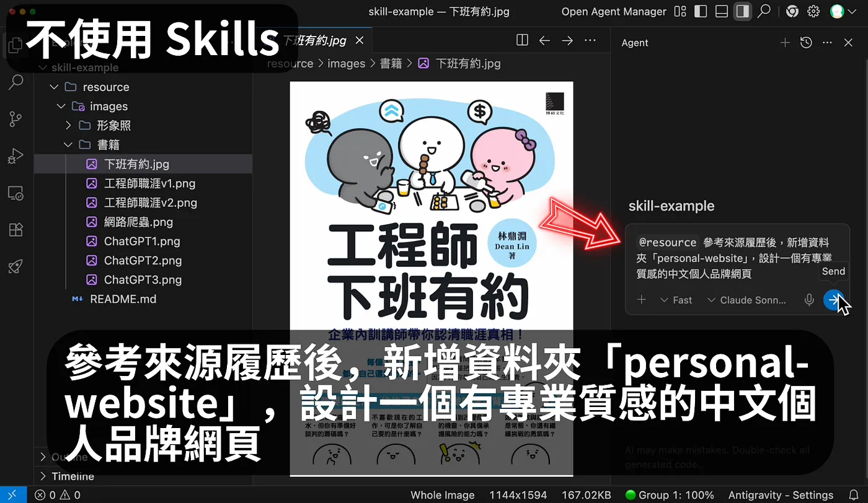This screenshot has width=868, height=503.
Task: Click the Customize Layout icon in title bar
Action: (680, 11)
